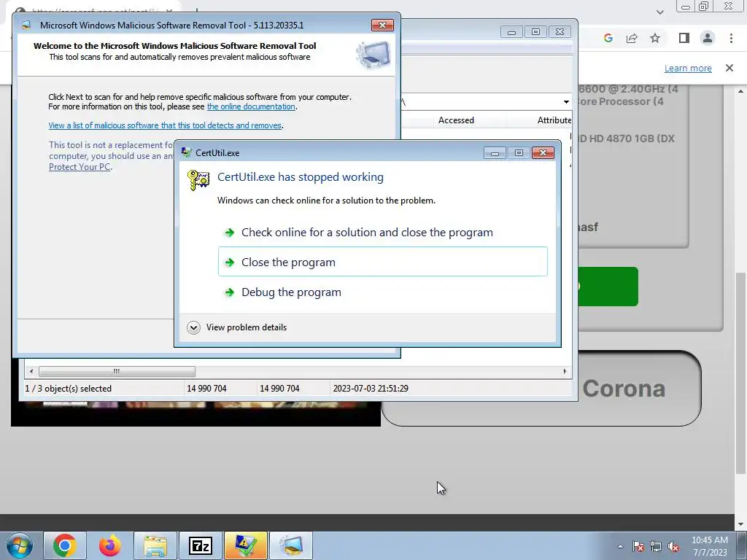Minimize the CertUtil.exe dialog
The width and height of the screenshot is (747, 560).
click(495, 153)
